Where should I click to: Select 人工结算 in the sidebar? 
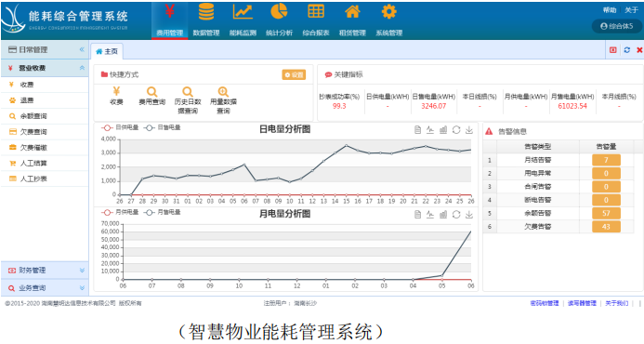(x=45, y=163)
